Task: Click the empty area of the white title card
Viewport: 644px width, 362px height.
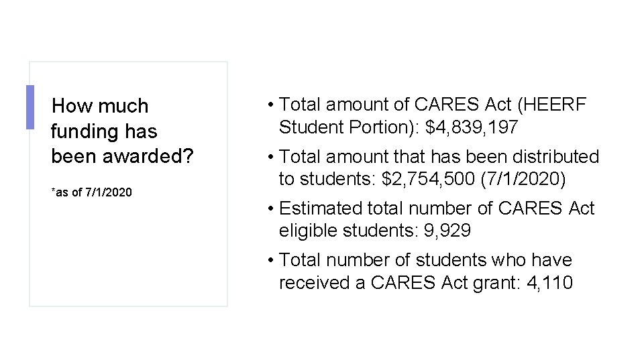Action: [x=127, y=255]
